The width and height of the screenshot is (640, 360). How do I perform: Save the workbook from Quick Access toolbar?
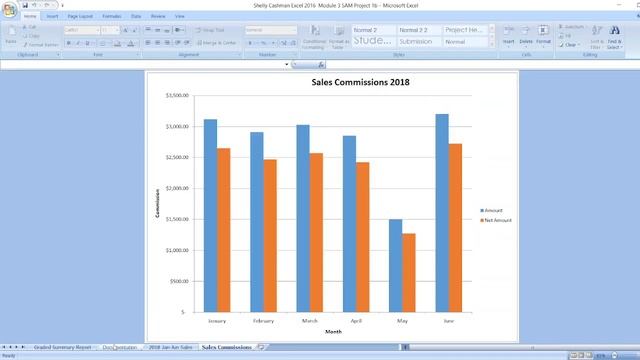click(x=25, y=5)
